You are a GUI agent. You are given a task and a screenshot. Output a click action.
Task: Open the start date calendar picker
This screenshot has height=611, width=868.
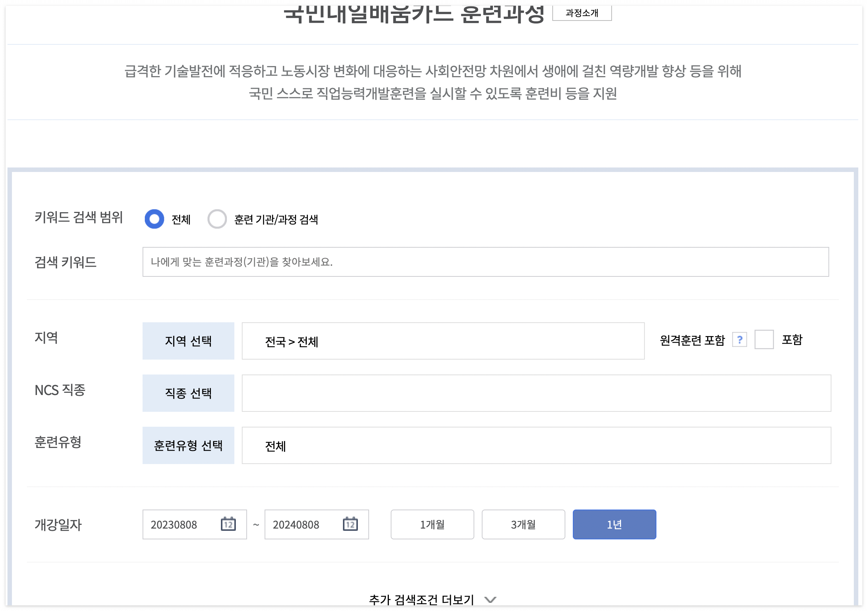tap(228, 524)
